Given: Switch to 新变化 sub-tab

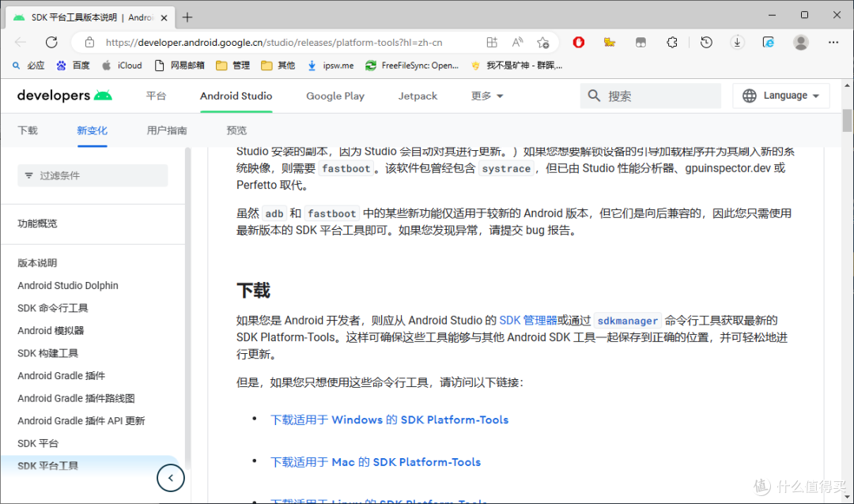Looking at the screenshot, I should (x=92, y=130).
